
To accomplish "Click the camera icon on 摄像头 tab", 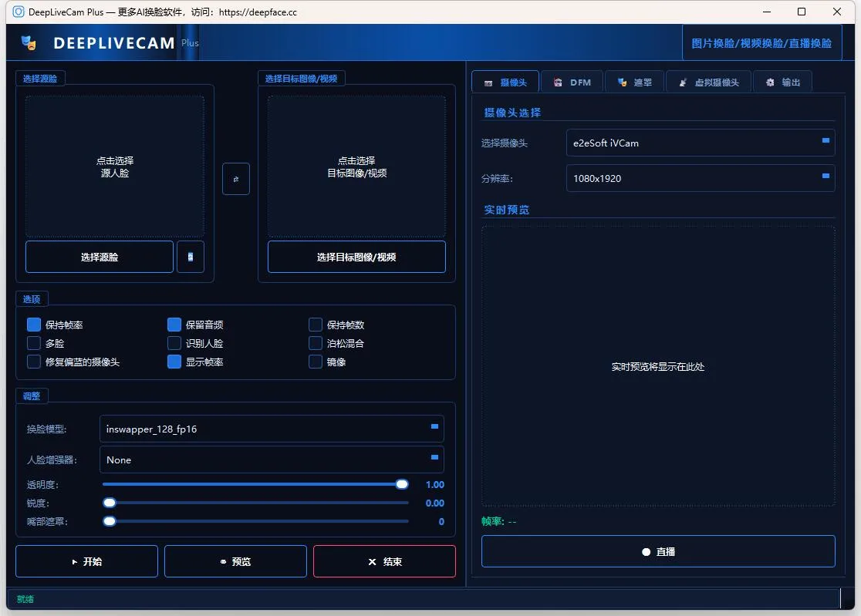I will point(488,82).
